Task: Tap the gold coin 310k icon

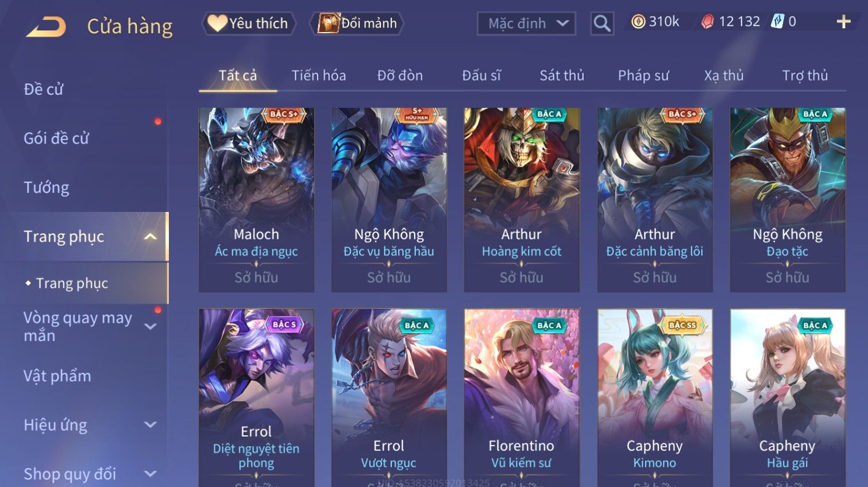Action: [638, 22]
